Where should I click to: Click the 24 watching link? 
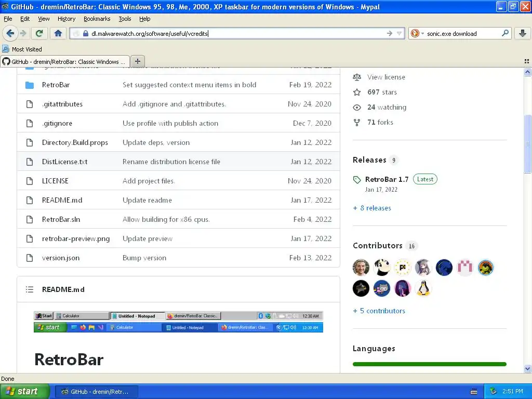point(387,107)
